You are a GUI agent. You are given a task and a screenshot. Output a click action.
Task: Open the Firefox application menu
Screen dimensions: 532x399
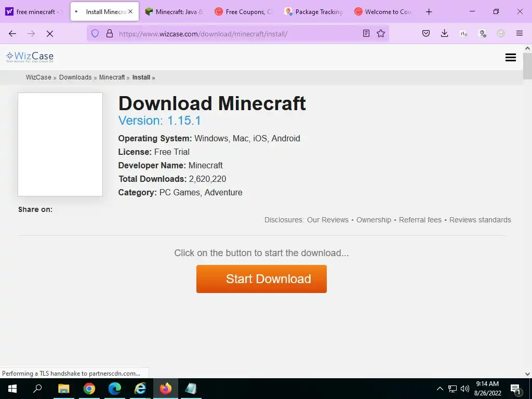[x=519, y=33]
